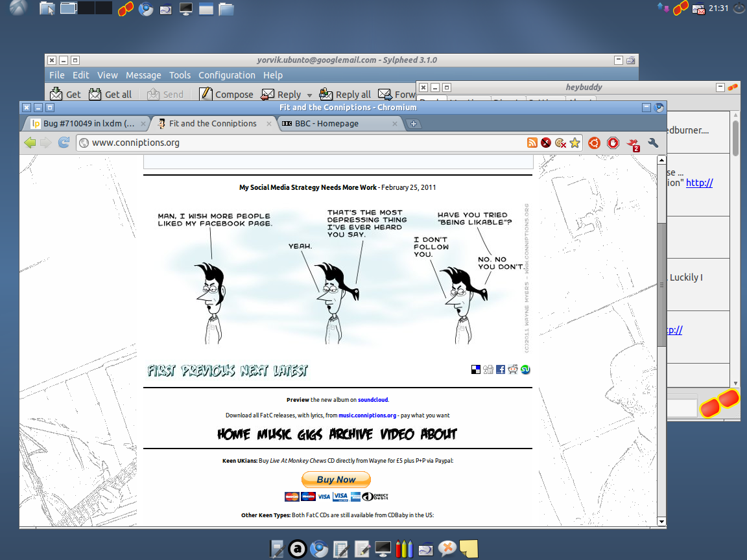Viewport: 747px width, 560px height.
Task: Open the Configuration menu in Sylpheed
Action: 227,75
